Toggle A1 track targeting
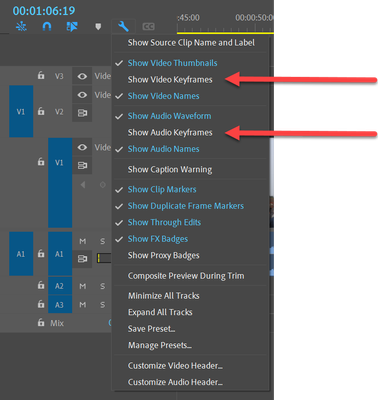This screenshot has width=378, height=400. click(x=60, y=254)
